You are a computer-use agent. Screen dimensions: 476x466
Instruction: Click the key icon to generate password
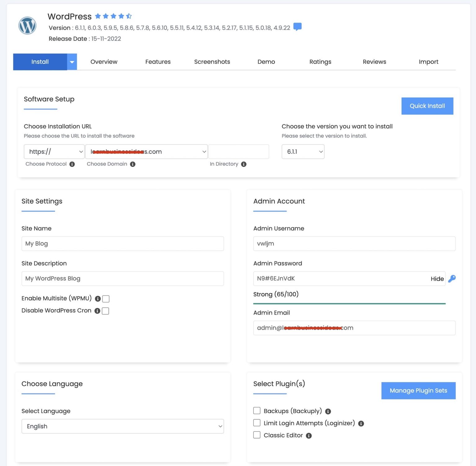(452, 278)
